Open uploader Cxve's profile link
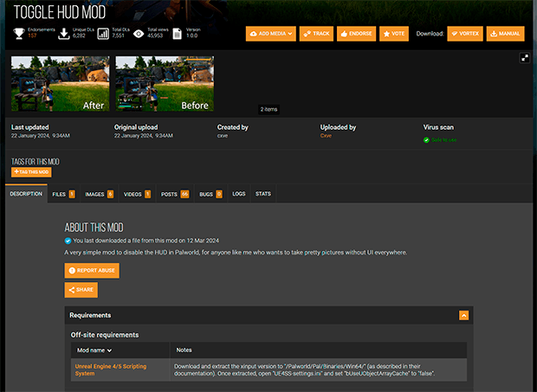This screenshot has height=392, width=537. [x=326, y=136]
